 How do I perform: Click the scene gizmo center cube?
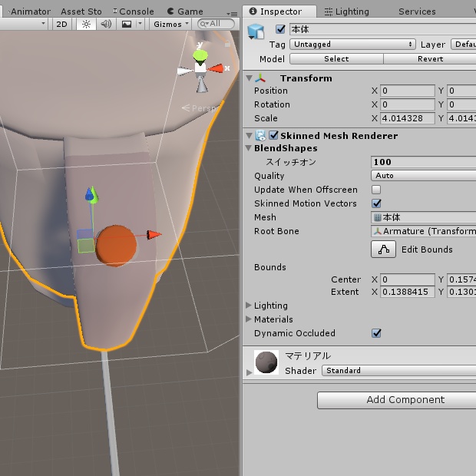tap(200, 68)
